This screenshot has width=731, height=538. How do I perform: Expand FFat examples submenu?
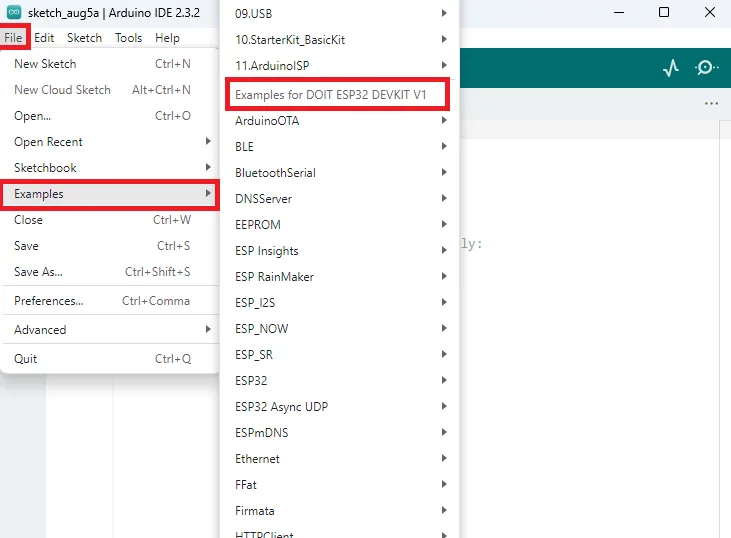(x=340, y=485)
